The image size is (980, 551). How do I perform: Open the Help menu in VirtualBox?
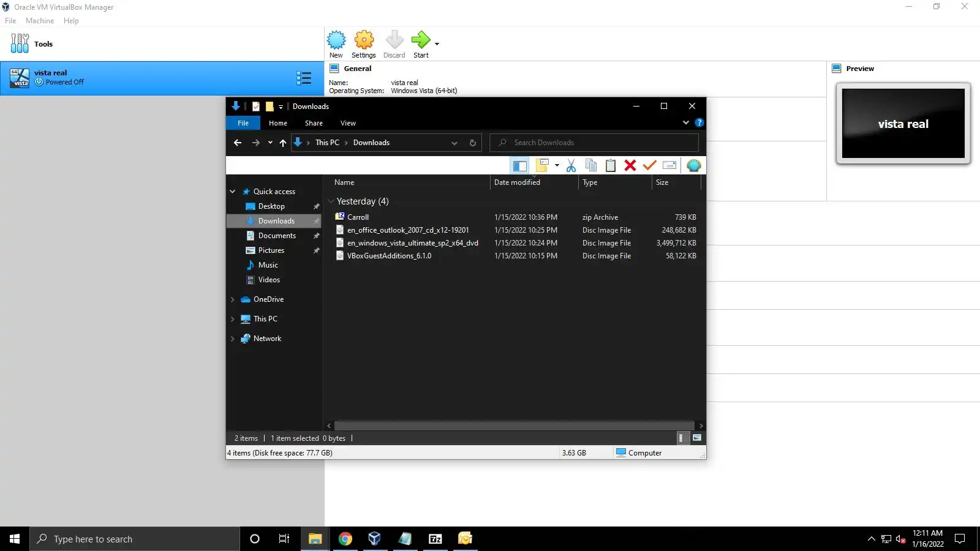click(x=71, y=21)
